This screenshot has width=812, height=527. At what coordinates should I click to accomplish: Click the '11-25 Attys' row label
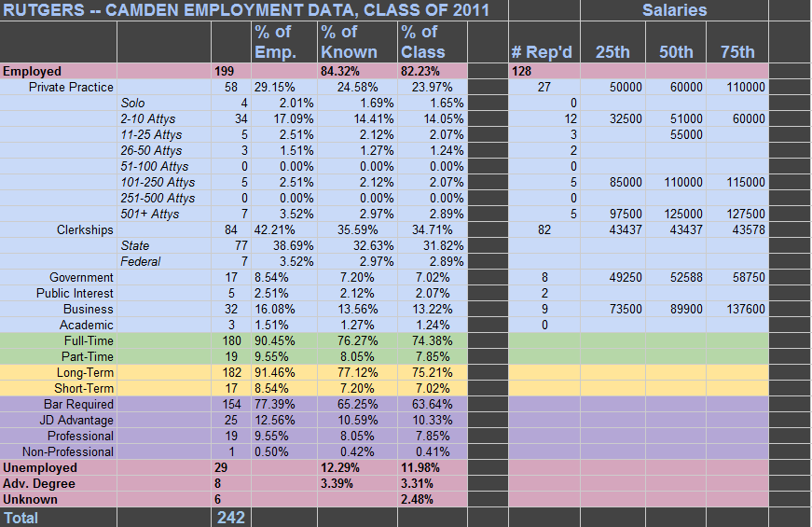tap(151, 134)
